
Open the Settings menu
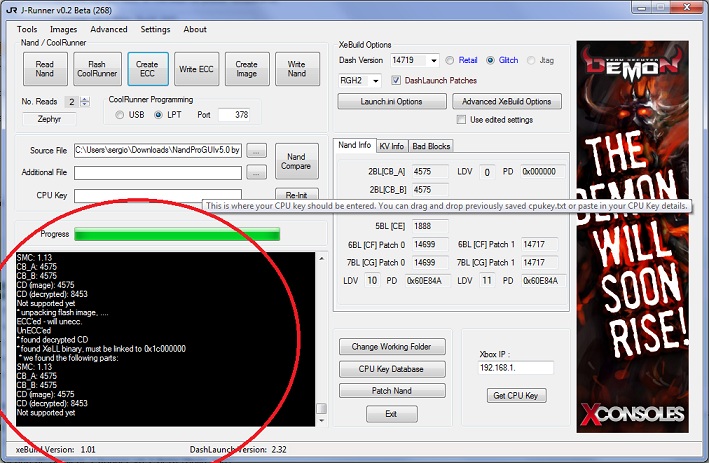pyautogui.click(x=155, y=29)
